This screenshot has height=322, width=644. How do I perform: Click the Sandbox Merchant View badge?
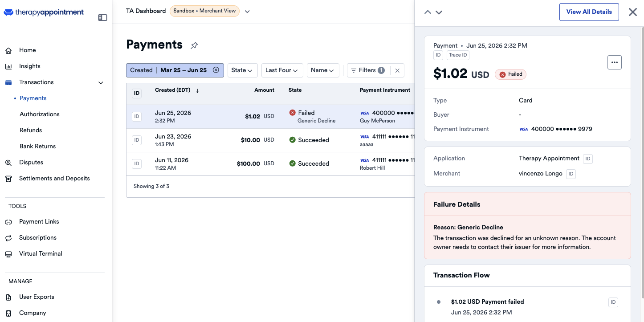point(204,11)
